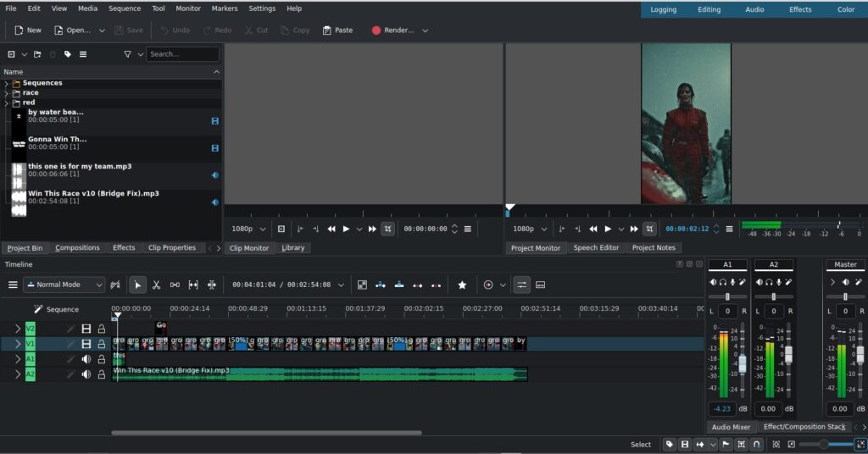Mute audio on track A1 header
The height and width of the screenshot is (454, 868).
click(86, 359)
